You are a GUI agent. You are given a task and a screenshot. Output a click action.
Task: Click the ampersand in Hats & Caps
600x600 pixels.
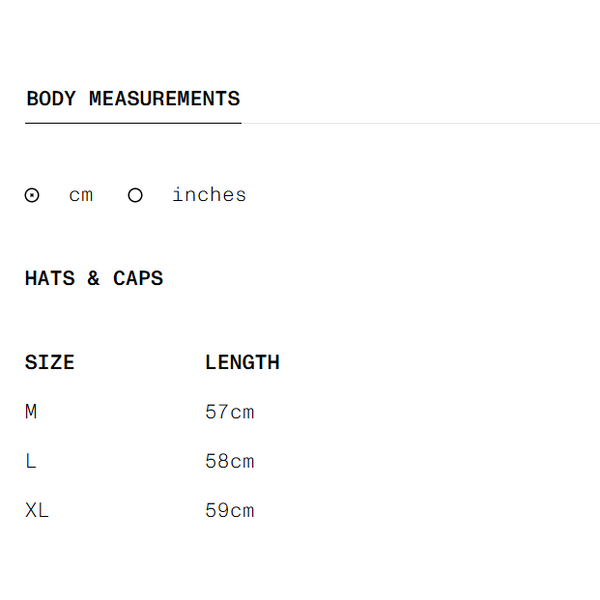point(93,279)
